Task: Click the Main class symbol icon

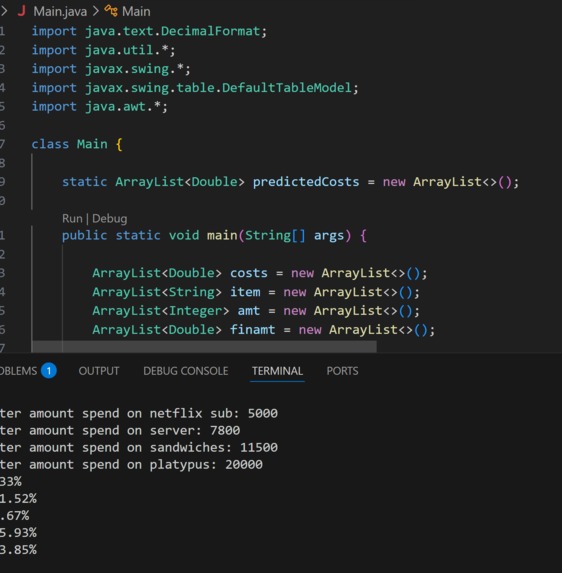Action: [111, 11]
